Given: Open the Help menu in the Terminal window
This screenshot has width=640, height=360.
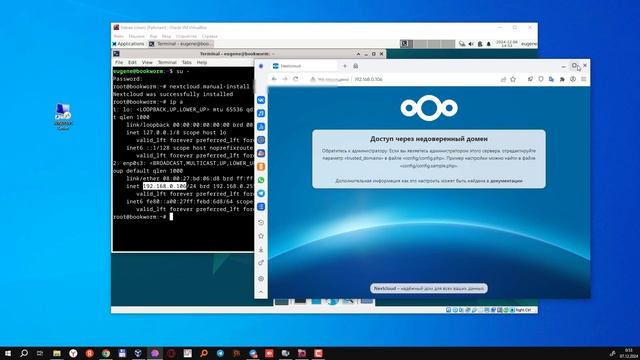Looking at the screenshot, I should (202, 62).
